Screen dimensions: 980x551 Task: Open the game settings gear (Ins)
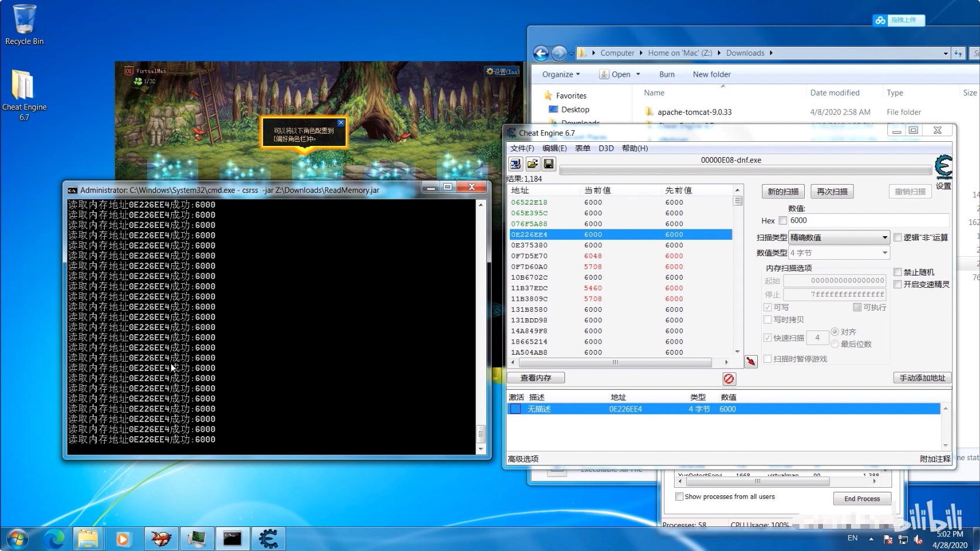pyautogui.click(x=502, y=72)
